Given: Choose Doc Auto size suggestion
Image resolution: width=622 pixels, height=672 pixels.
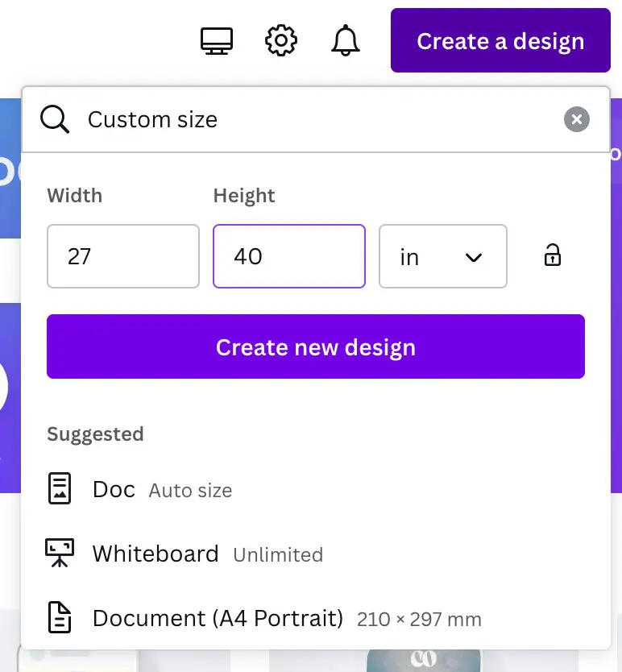Looking at the screenshot, I should coord(162,490).
